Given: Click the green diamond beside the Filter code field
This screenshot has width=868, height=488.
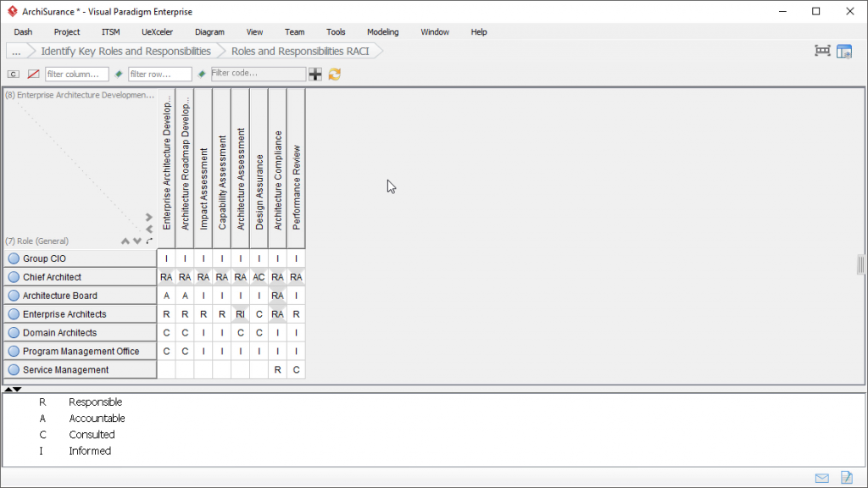Looking at the screenshot, I should pos(202,75).
